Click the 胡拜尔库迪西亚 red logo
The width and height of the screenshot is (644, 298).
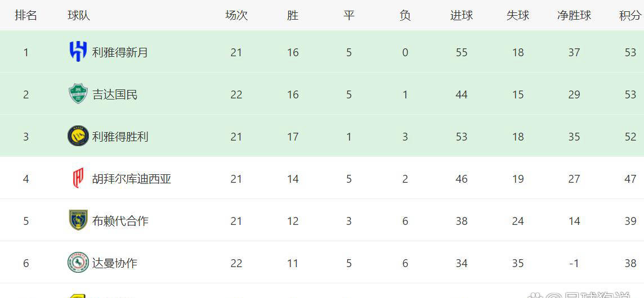pyautogui.click(x=78, y=178)
